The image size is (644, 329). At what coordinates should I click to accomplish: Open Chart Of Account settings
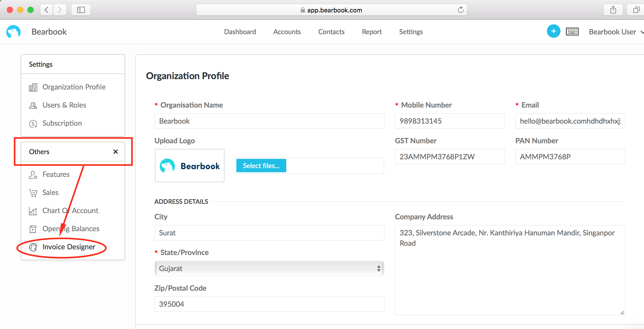coord(70,211)
